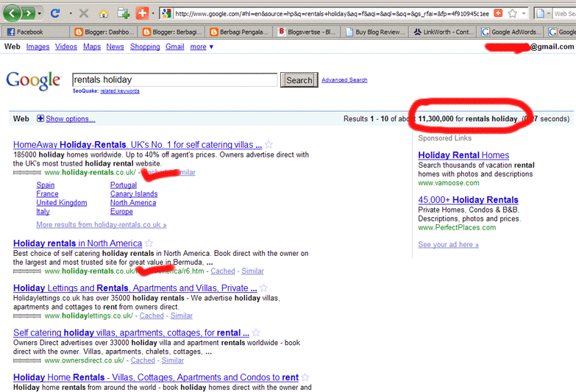Expand the Show options plus icon
The width and height of the screenshot is (576, 392).
coord(40,118)
